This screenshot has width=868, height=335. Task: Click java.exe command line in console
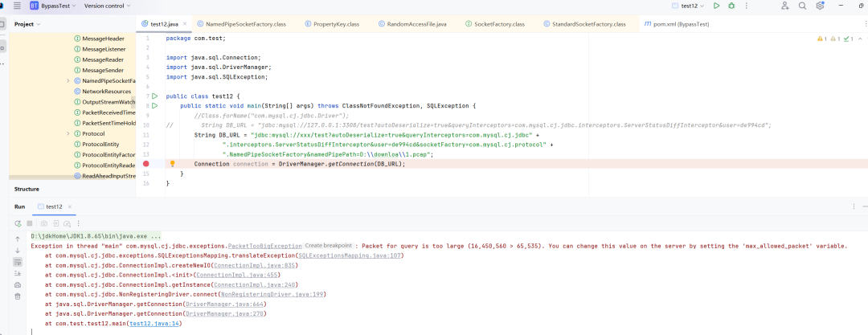tap(96, 236)
